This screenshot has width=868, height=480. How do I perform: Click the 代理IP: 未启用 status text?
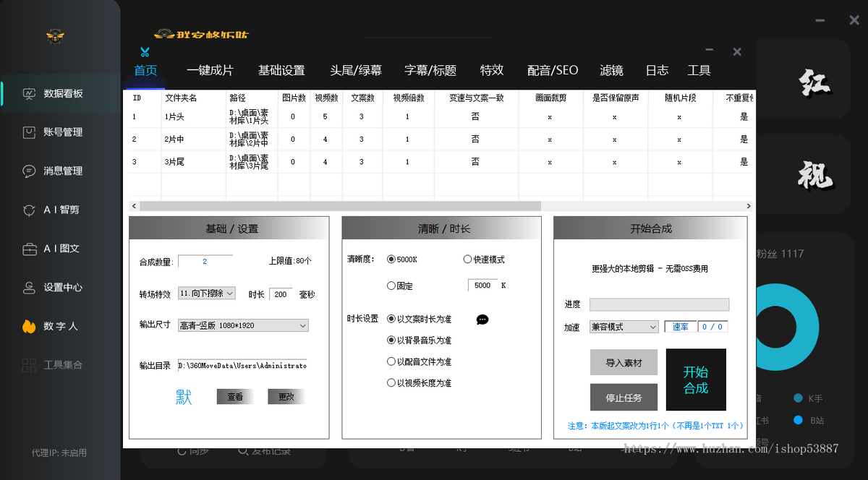coord(59,453)
